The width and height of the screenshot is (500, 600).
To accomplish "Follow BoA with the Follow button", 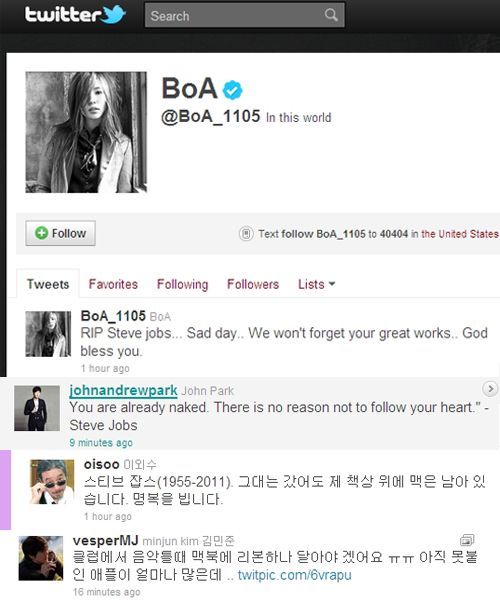I will pyautogui.click(x=60, y=233).
